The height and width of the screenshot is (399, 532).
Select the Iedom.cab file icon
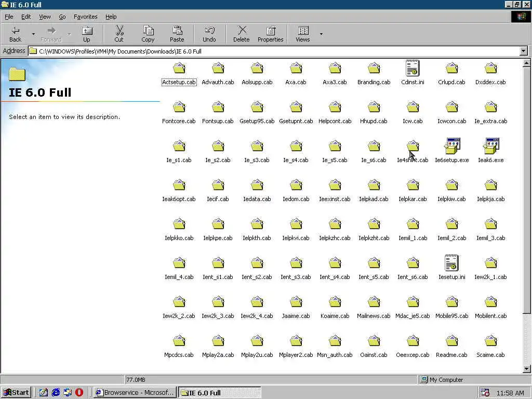pos(296,185)
